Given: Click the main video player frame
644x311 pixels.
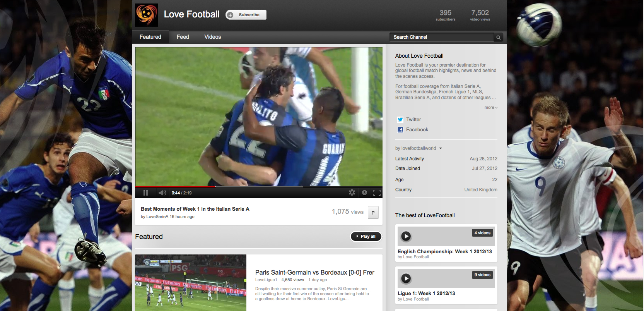Looking at the screenshot, I should click(259, 117).
